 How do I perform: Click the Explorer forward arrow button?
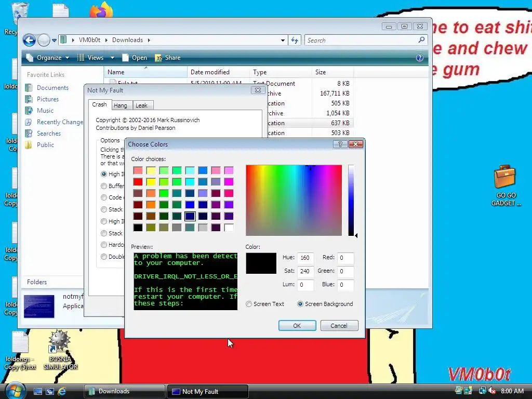[44, 40]
